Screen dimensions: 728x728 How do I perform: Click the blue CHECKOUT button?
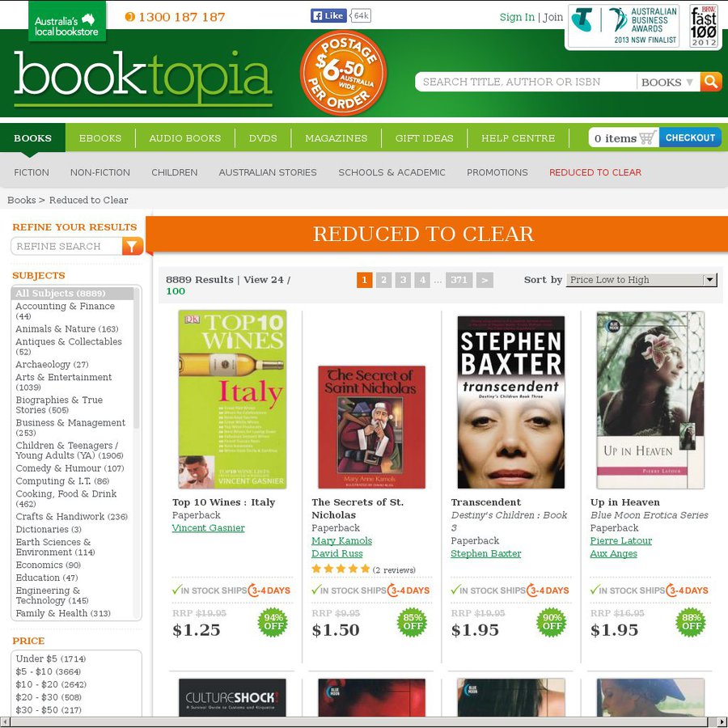[690, 138]
